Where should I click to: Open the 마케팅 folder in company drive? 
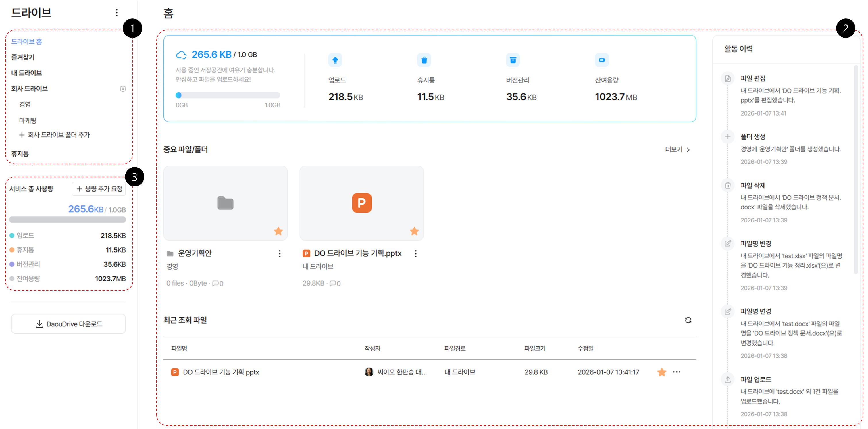pyautogui.click(x=28, y=120)
